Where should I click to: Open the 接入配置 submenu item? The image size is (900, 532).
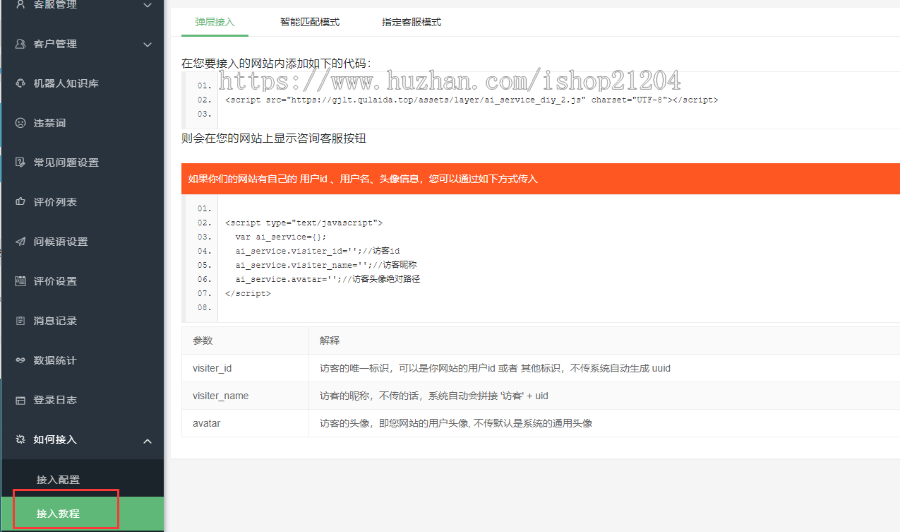point(58,480)
